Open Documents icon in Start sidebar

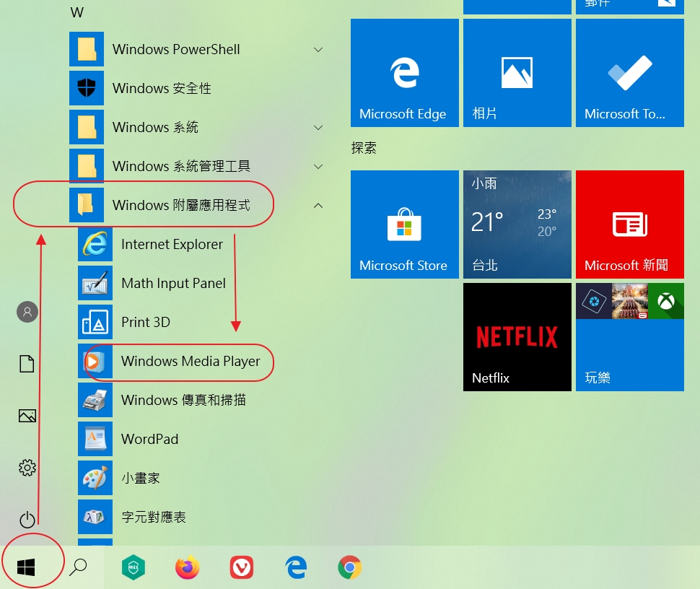coord(27,364)
